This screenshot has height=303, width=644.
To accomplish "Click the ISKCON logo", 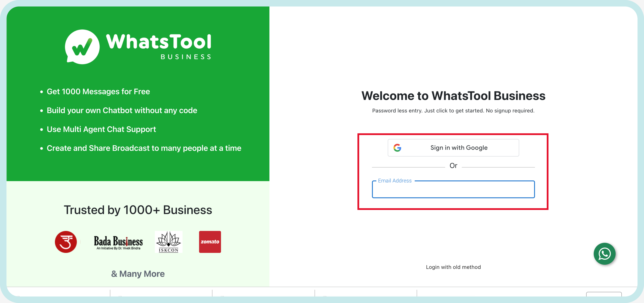I will tap(168, 242).
